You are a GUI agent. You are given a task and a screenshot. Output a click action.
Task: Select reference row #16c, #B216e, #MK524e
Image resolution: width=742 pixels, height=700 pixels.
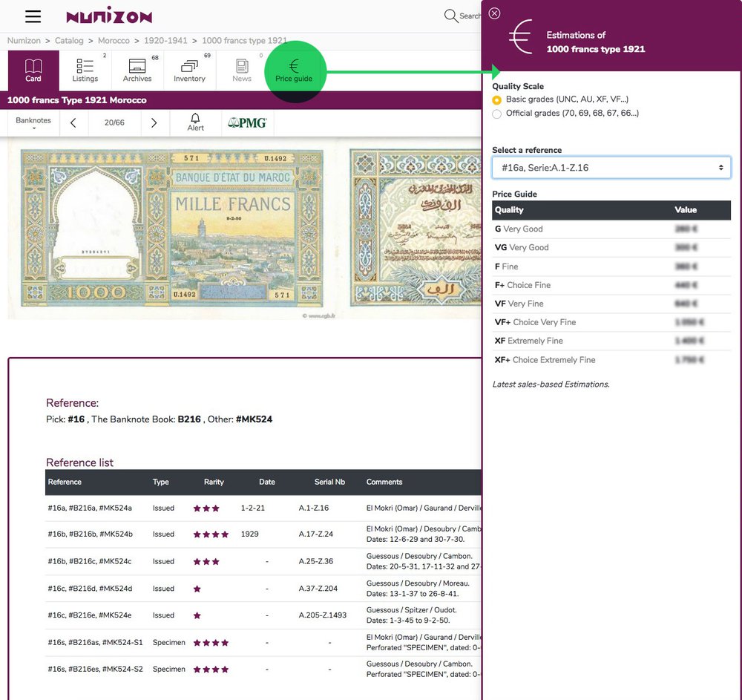pyautogui.click(x=263, y=615)
